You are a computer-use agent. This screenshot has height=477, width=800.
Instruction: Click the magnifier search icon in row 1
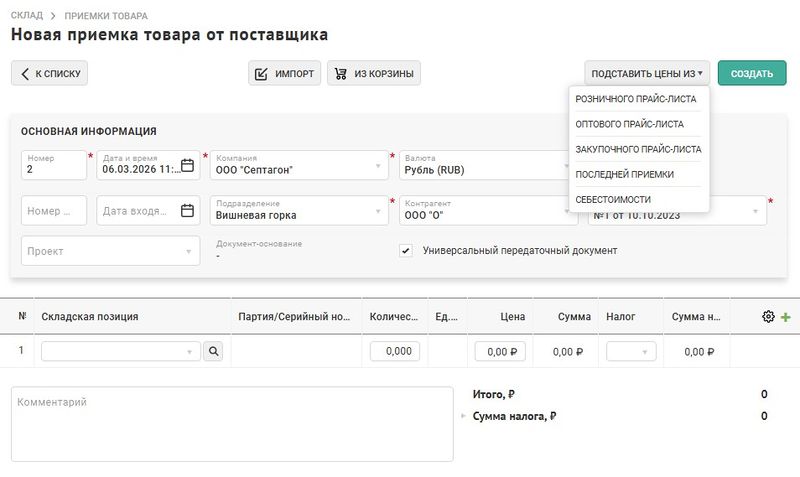pyautogui.click(x=213, y=351)
